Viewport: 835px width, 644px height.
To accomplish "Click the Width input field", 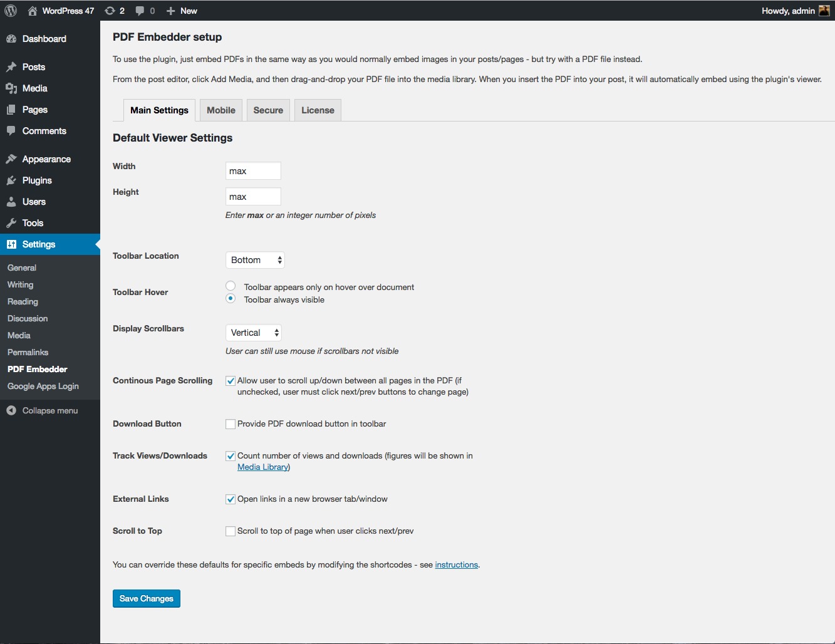I will coord(253,171).
